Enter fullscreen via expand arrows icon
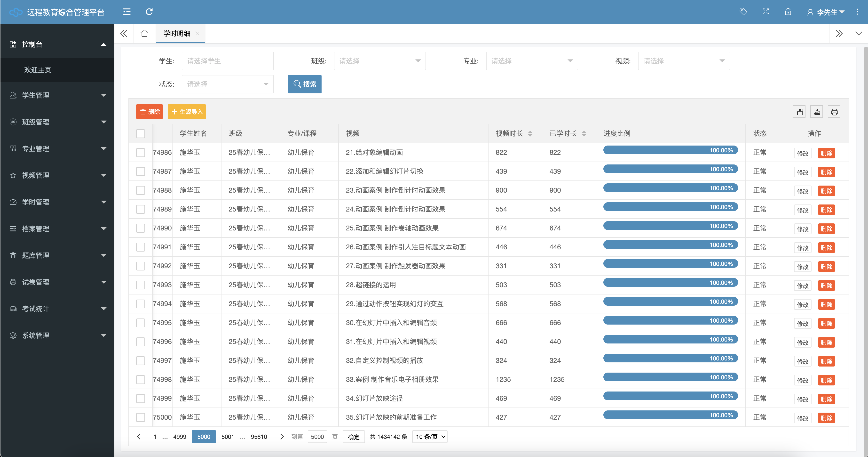 (x=765, y=12)
